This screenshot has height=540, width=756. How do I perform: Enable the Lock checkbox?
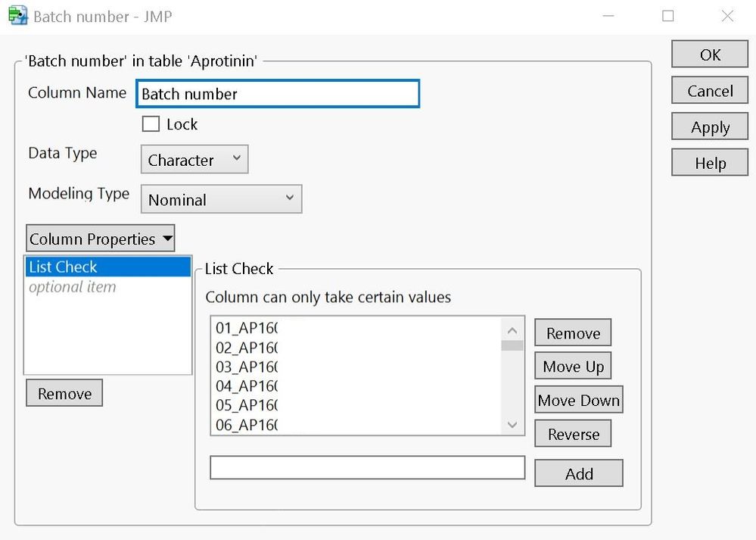coord(151,124)
